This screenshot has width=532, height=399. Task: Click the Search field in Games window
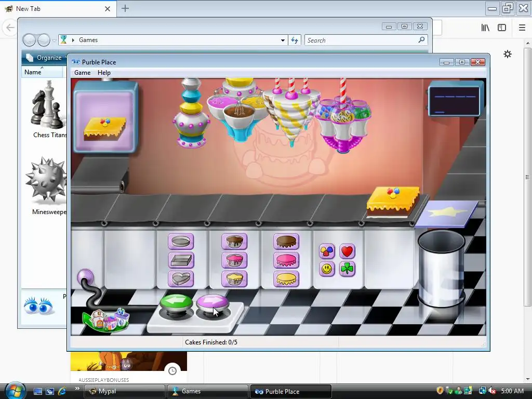tap(366, 41)
